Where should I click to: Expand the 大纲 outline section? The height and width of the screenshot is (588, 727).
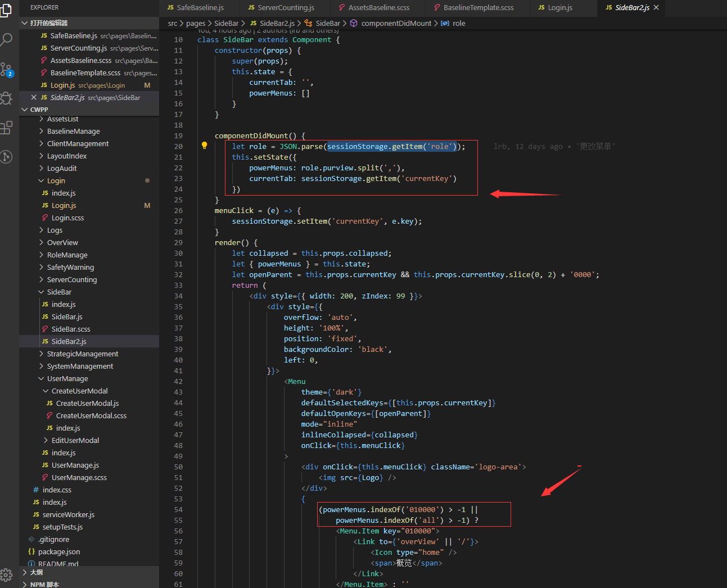(x=36, y=572)
